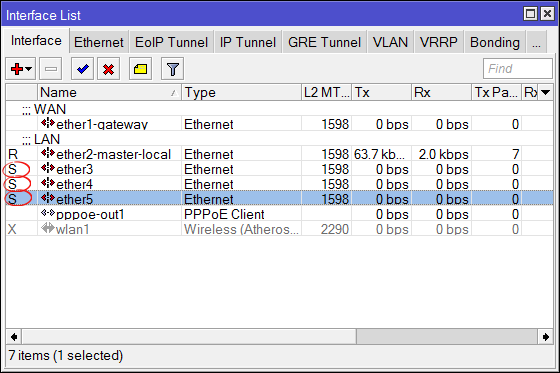This screenshot has width=560, height=373.
Task: Open the VLAN tab
Action: (390, 42)
